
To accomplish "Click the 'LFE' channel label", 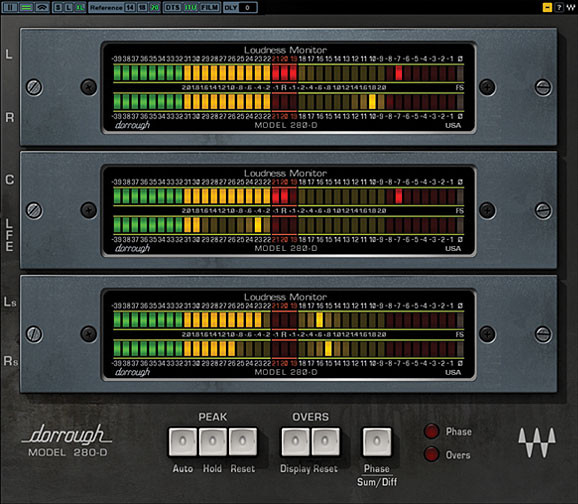I will (x=9, y=235).
